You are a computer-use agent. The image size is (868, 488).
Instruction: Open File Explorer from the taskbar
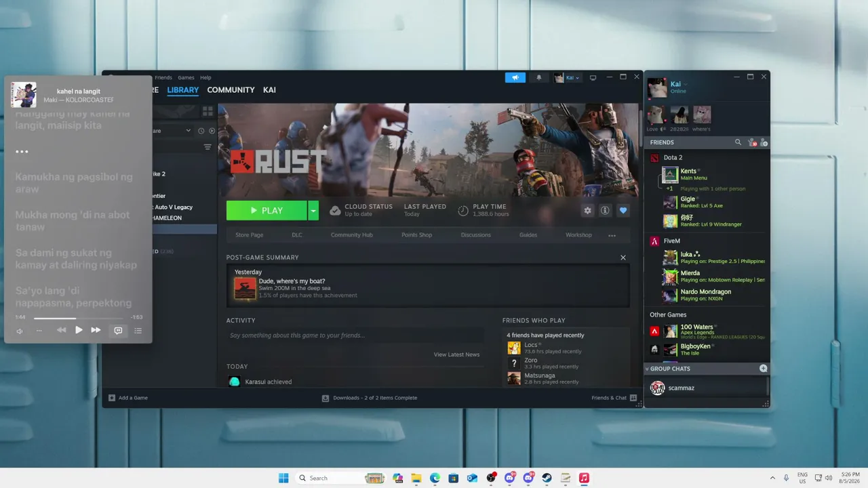pos(416,478)
